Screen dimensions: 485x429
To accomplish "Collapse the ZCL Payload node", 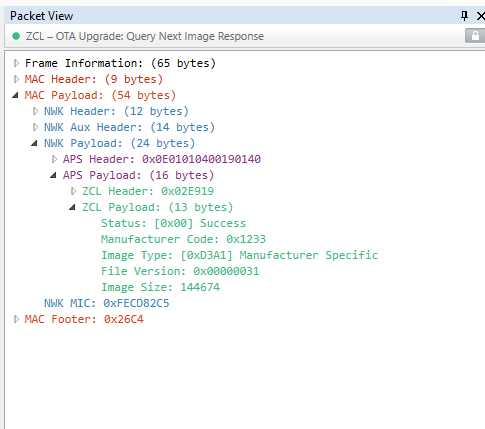I will pos(72,207).
